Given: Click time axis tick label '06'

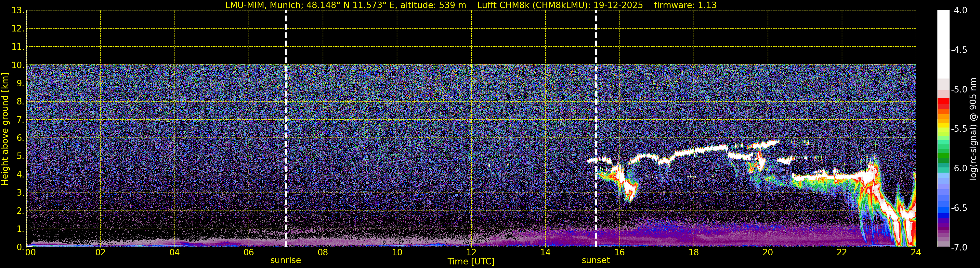Looking at the screenshot, I should pyautogui.click(x=249, y=252).
